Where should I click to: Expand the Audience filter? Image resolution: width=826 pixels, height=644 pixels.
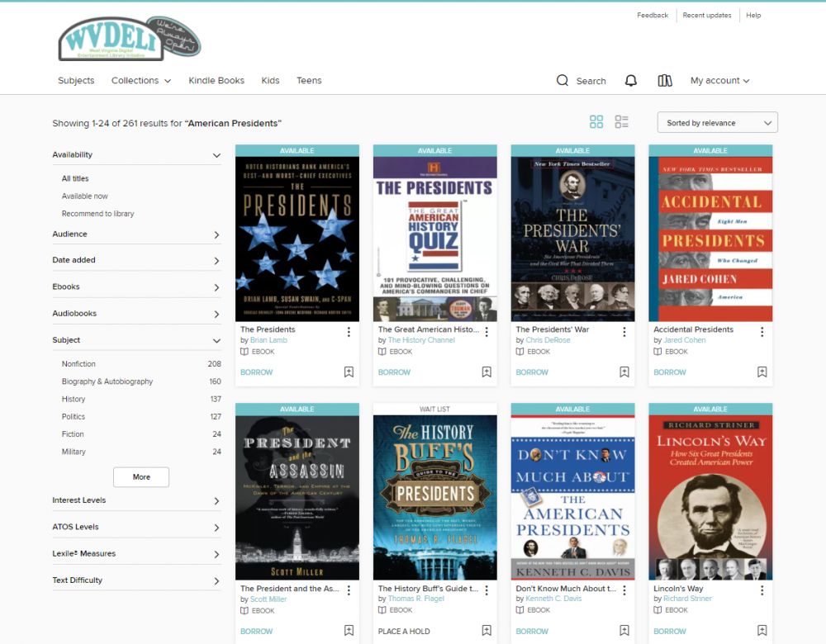click(x=136, y=234)
